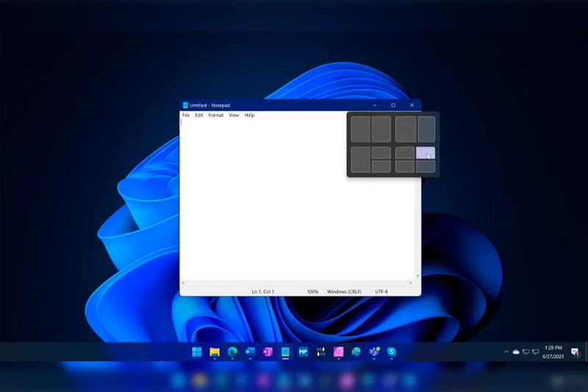Click the "UTF-8" encoding status entry
Image resolution: width=588 pixels, height=392 pixels.
coord(381,291)
